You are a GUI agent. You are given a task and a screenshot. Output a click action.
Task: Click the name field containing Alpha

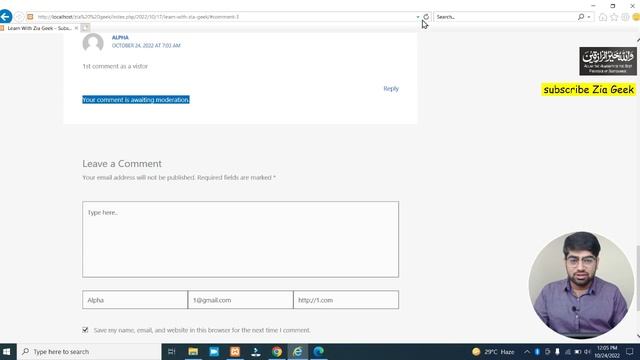tap(135, 300)
